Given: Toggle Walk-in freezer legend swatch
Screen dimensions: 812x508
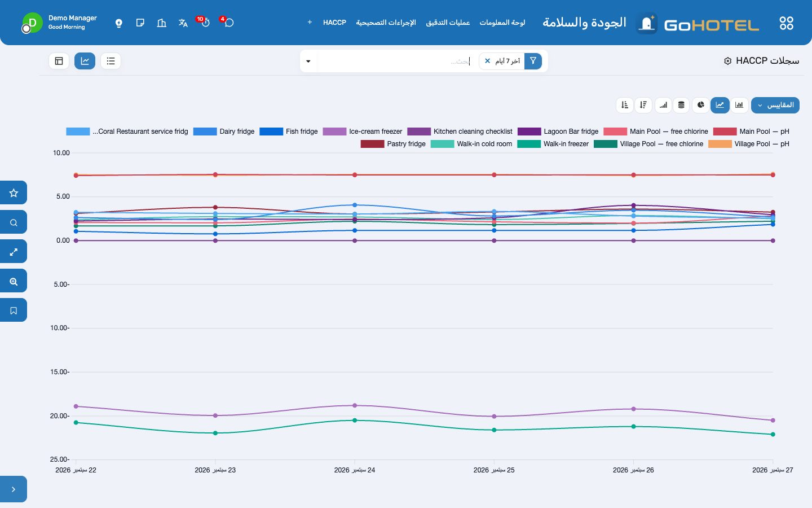Looking at the screenshot, I should tap(529, 144).
